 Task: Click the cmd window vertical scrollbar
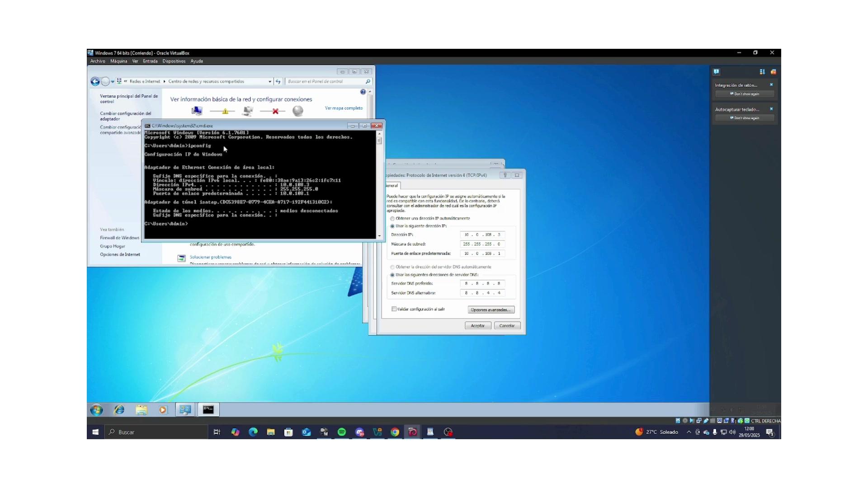click(x=379, y=184)
